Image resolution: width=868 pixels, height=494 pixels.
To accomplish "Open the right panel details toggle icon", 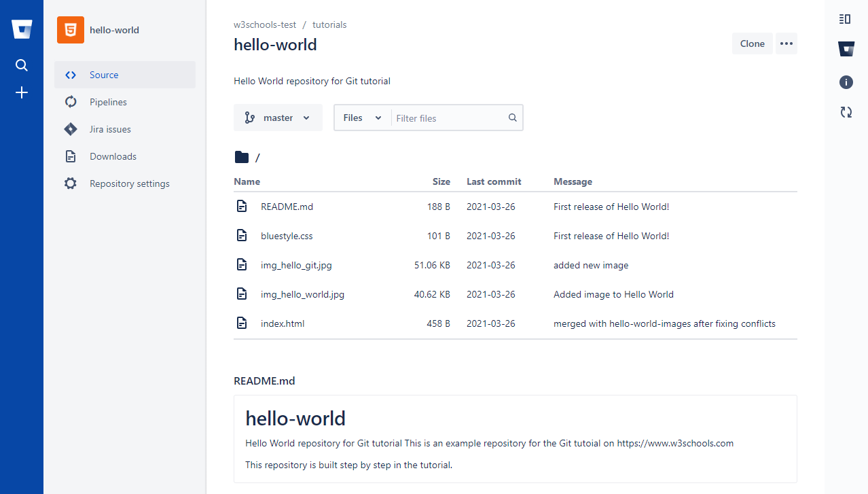I will [x=845, y=19].
